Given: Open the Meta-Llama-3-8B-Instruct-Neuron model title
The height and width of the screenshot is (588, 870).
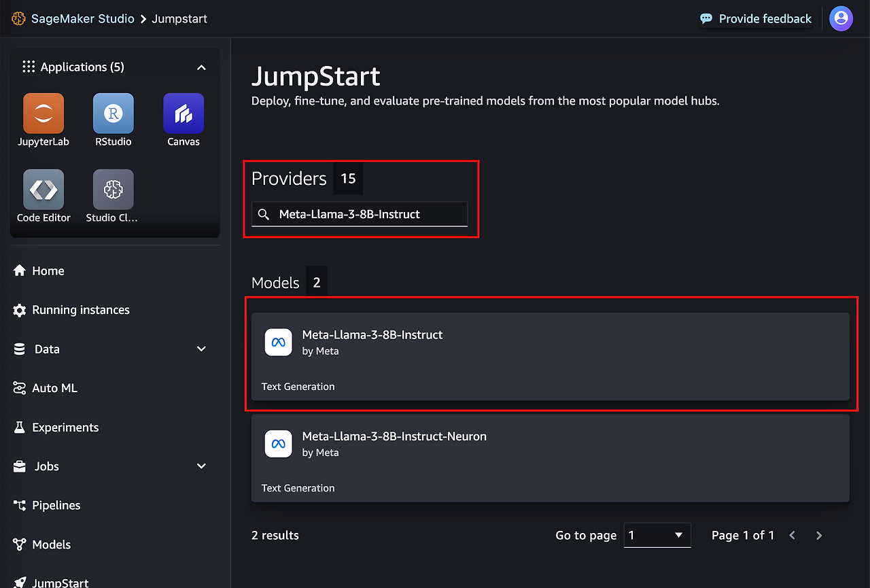Looking at the screenshot, I should [394, 436].
